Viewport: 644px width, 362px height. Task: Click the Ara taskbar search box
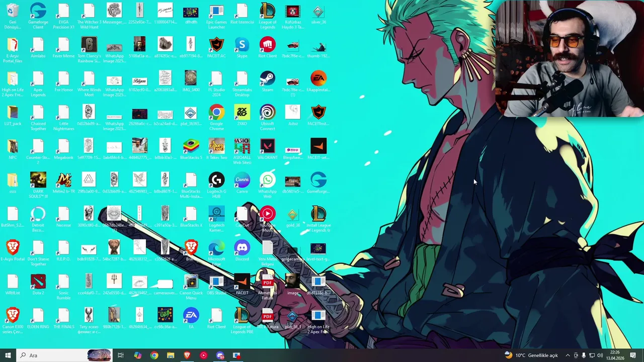(64, 355)
